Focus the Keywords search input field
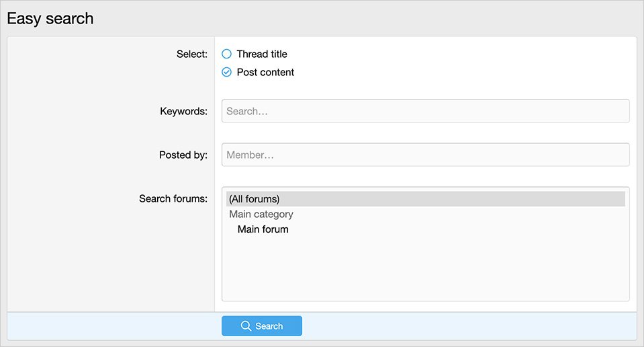 coord(425,111)
